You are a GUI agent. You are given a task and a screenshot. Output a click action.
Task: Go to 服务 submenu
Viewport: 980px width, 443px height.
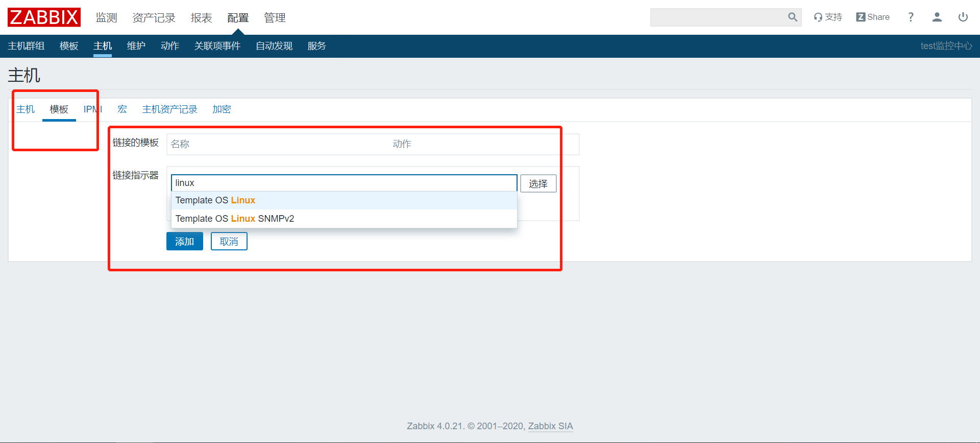[x=316, y=46]
